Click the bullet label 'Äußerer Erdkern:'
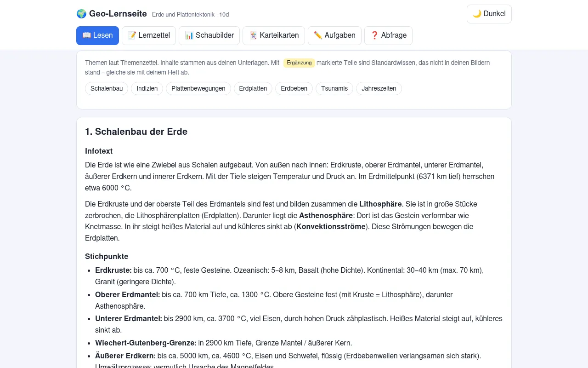This screenshot has width=588, height=368. click(125, 356)
